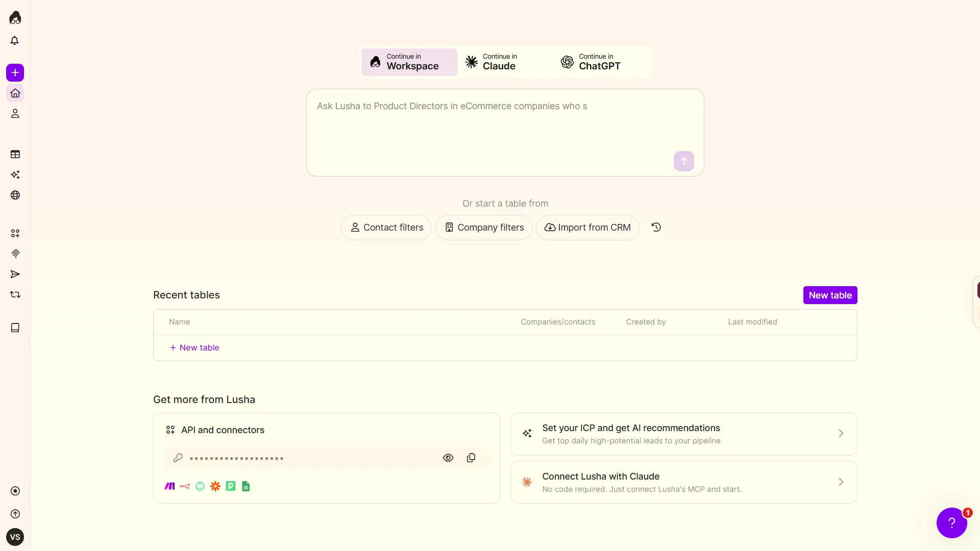Click the Google Sheets connector logo
980x551 pixels.
pyautogui.click(x=246, y=486)
